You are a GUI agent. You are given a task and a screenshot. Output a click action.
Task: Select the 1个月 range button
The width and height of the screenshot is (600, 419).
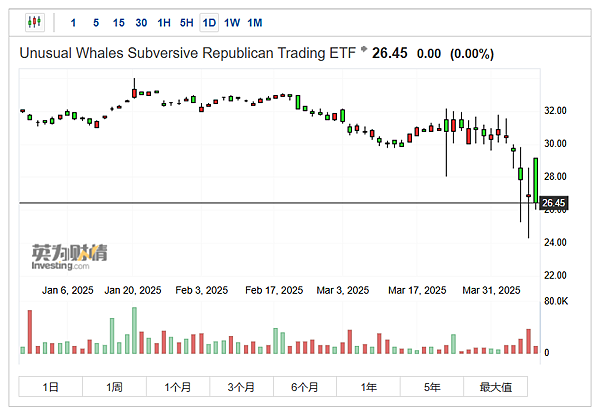178,387
